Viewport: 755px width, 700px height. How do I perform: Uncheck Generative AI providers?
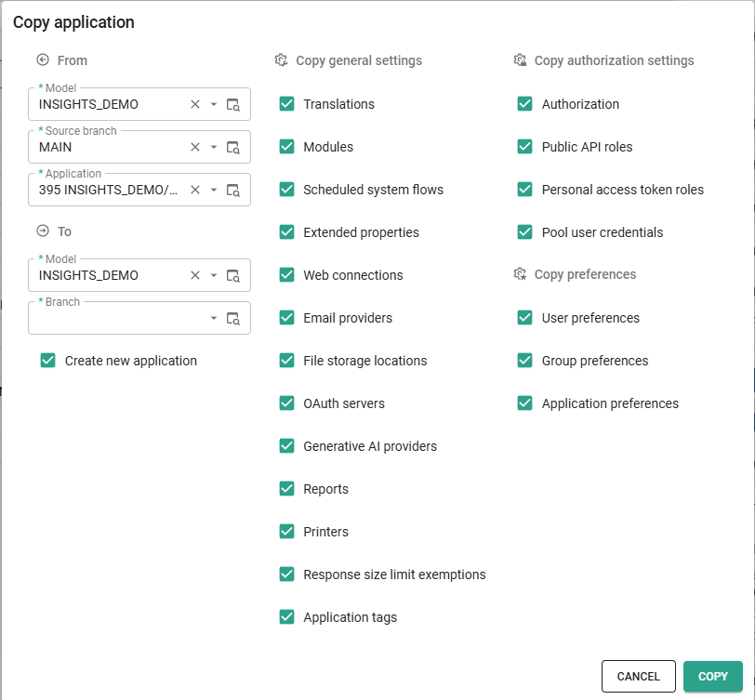(x=287, y=446)
